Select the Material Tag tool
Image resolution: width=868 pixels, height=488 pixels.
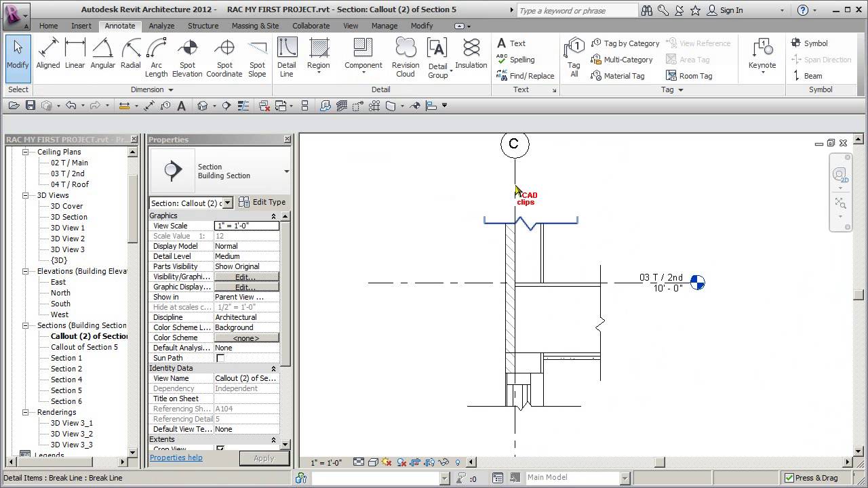coord(618,76)
